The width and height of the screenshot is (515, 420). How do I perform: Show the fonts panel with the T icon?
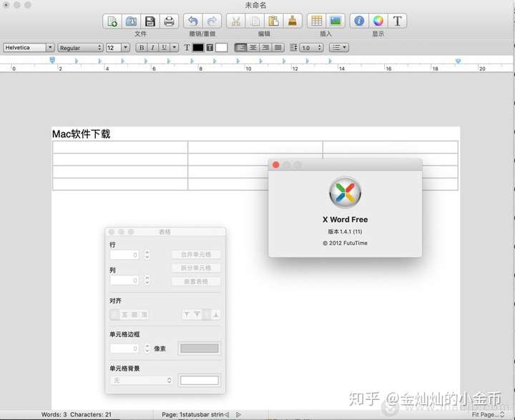(x=397, y=21)
